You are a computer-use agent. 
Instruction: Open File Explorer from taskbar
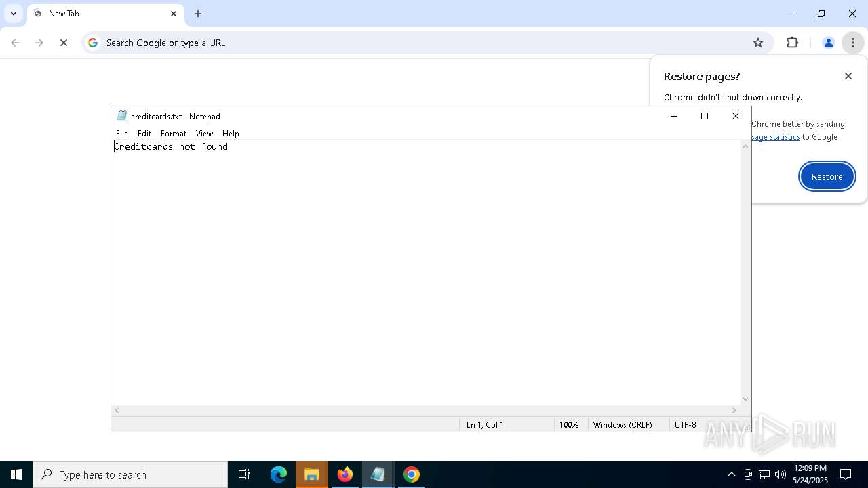point(311,474)
